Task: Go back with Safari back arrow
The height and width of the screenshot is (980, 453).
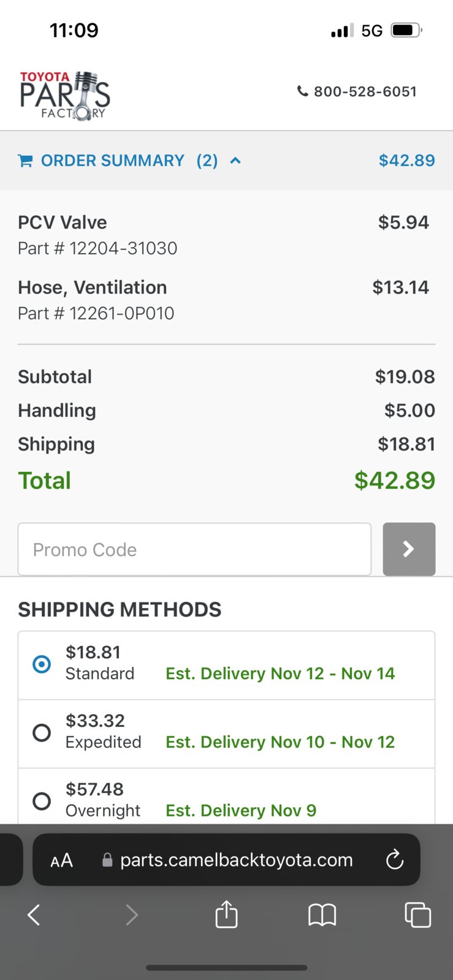Action: [x=34, y=915]
